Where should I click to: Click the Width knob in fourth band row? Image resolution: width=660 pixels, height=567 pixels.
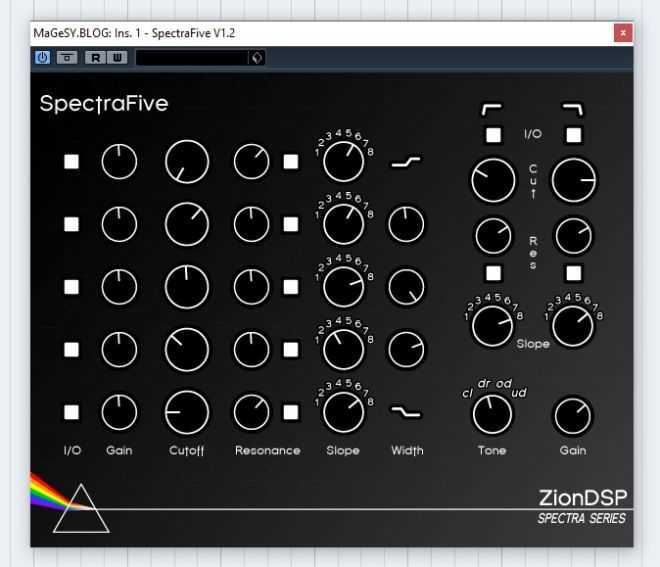click(x=406, y=349)
